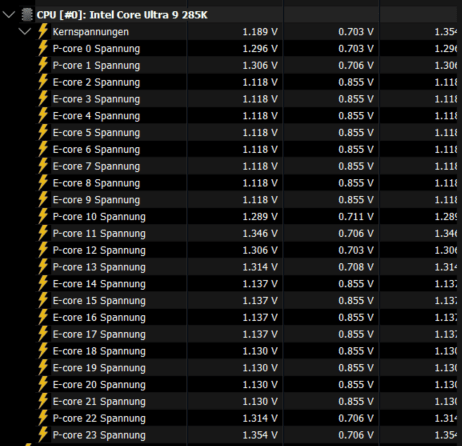Click lightning icon of P-core 10 Spannung

(x=43, y=216)
